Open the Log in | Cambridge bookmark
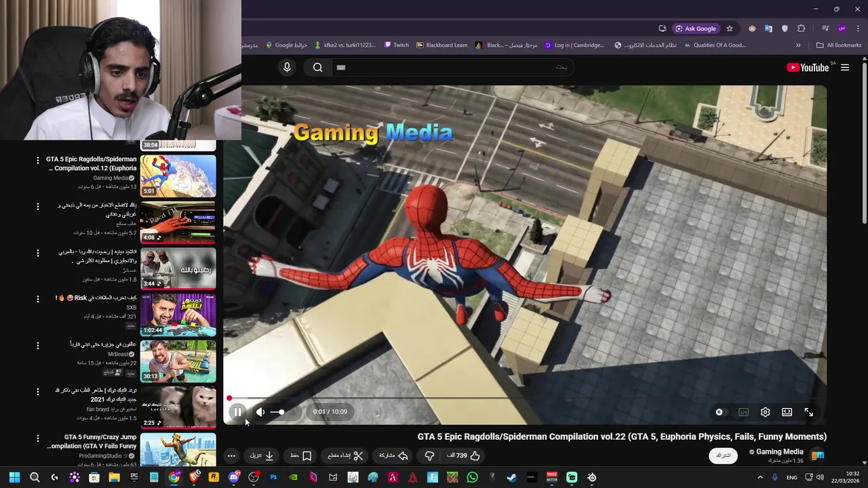 point(574,45)
